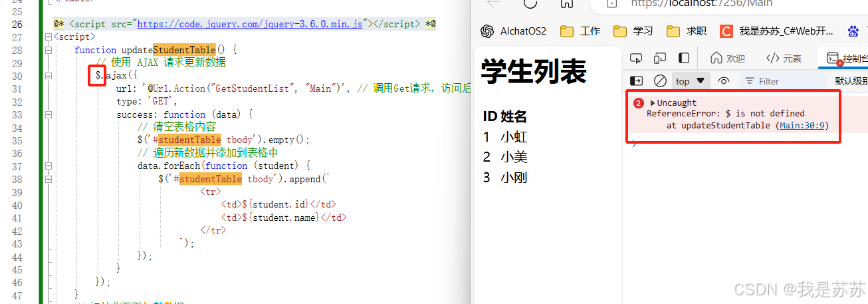Toggle the DevTools activity bar dock icon
Viewport: 868px width, 304px height.
pyautogui.click(x=683, y=58)
